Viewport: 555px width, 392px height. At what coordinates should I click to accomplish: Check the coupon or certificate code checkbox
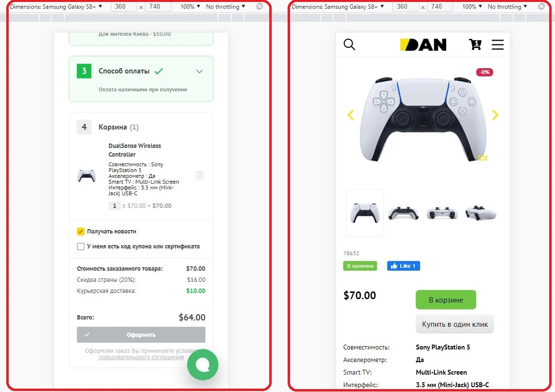pos(81,246)
